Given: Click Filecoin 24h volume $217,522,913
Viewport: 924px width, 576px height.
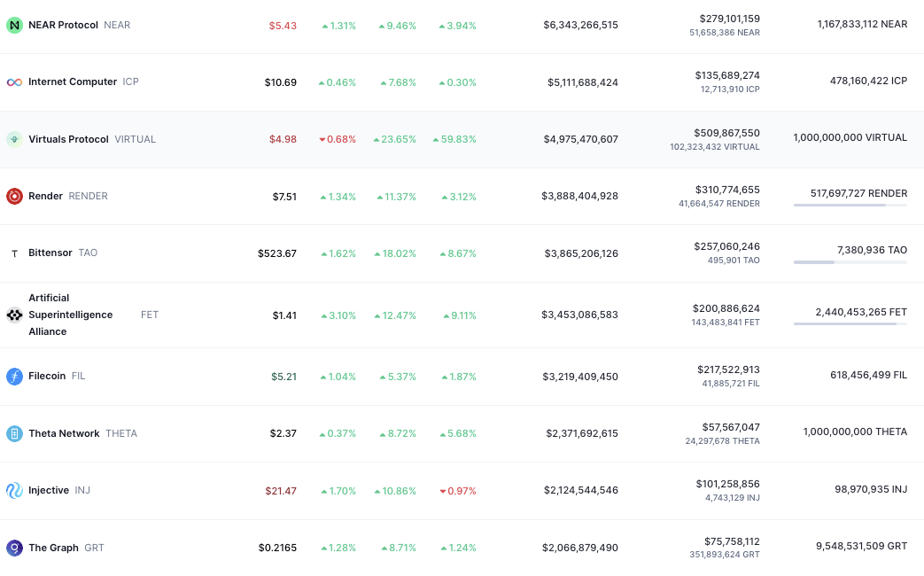Looking at the screenshot, I should click(728, 370).
